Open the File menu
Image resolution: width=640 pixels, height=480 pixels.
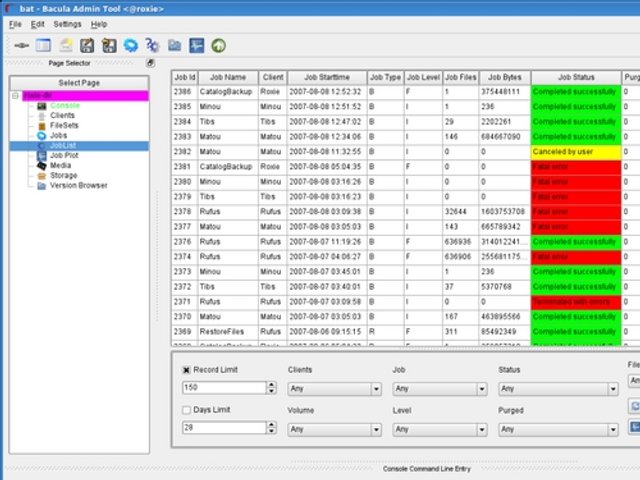coord(15,24)
